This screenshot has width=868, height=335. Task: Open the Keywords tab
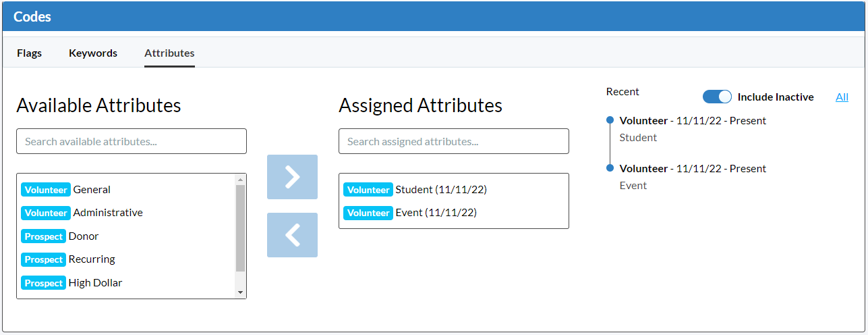(x=93, y=53)
